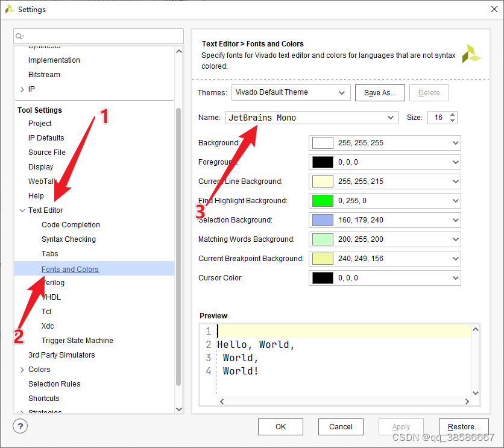Click "Hello, World," line in preview
This screenshot has width=504, height=448.
[x=256, y=344]
